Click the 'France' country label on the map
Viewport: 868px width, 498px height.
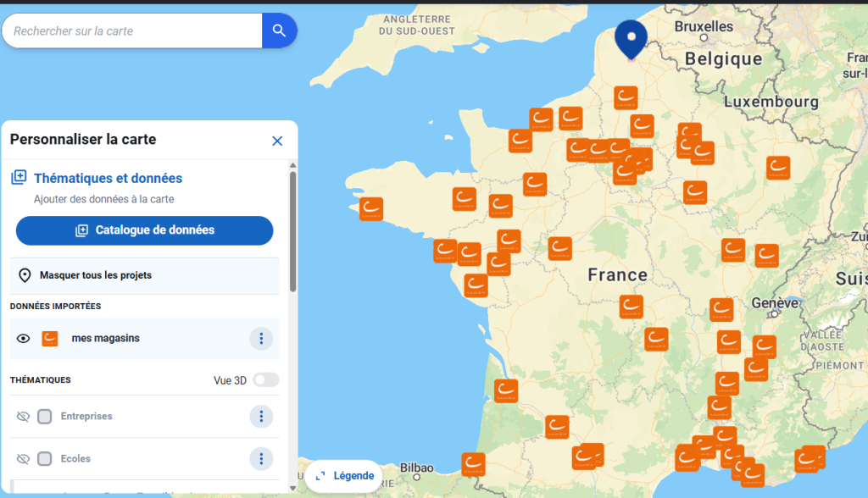618,275
